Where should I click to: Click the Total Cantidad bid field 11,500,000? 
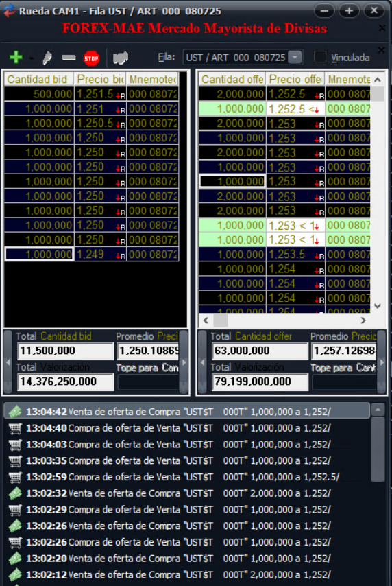[x=65, y=351]
